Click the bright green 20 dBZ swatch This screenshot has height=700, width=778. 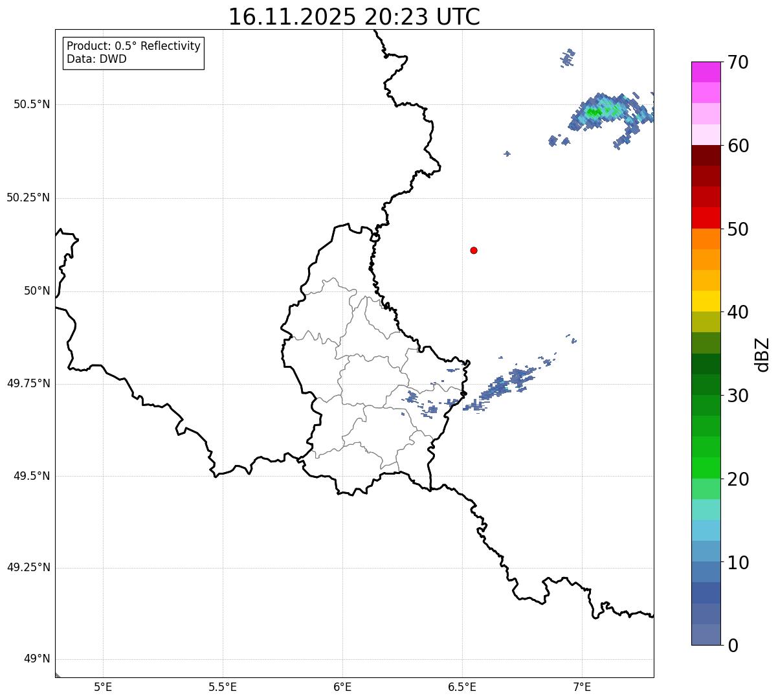pyautogui.click(x=706, y=468)
